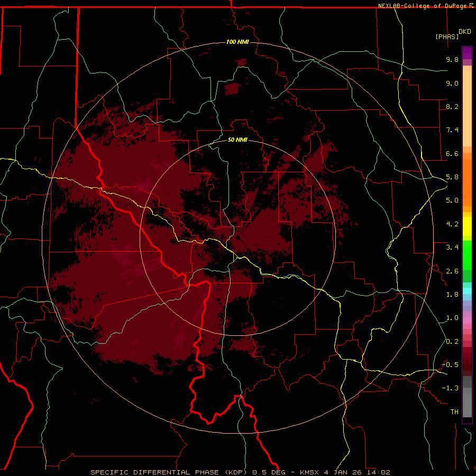Click the 4 JAN 26 date in the caption
The width and height of the screenshot is (476, 476).
point(344,472)
